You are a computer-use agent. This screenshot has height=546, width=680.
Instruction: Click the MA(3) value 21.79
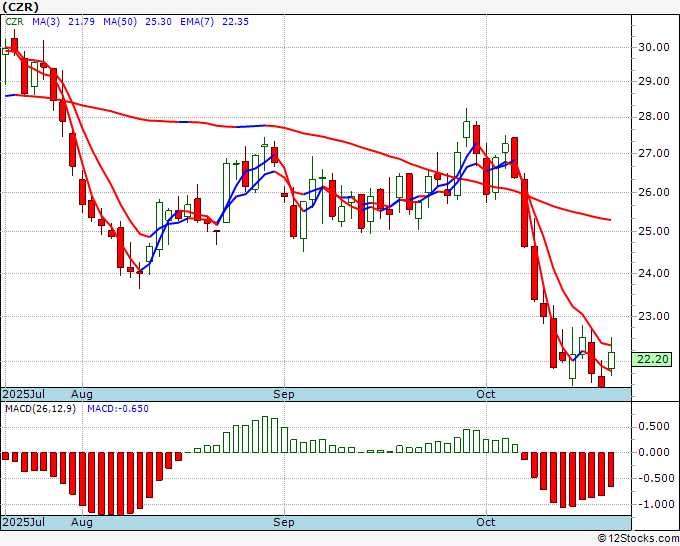tap(82, 22)
